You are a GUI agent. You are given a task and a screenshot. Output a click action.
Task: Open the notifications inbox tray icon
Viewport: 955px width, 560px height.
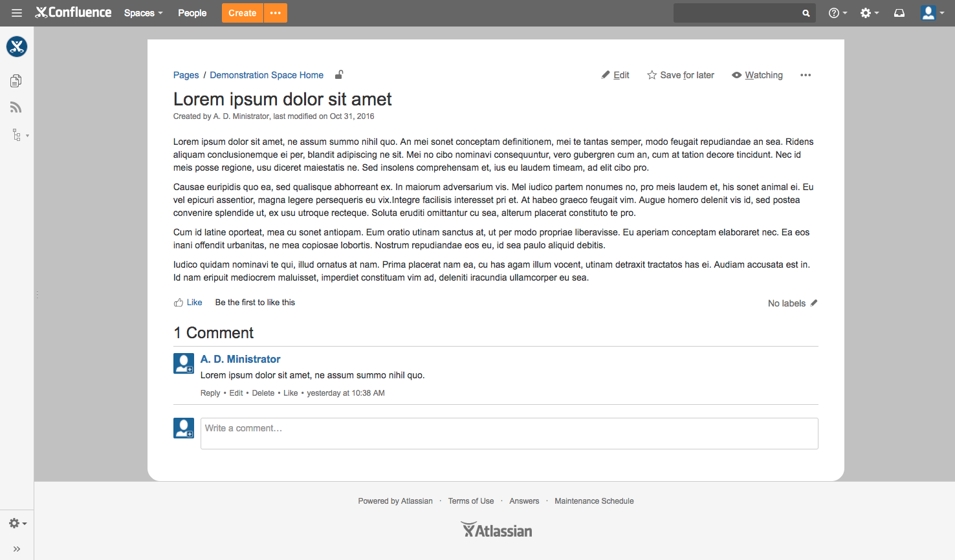[x=899, y=13]
